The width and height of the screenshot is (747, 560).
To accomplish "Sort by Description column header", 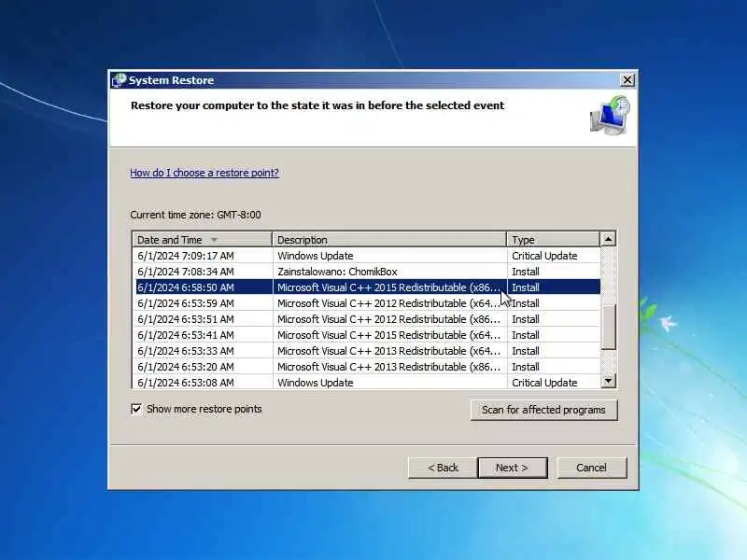I will [x=389, y=240].
